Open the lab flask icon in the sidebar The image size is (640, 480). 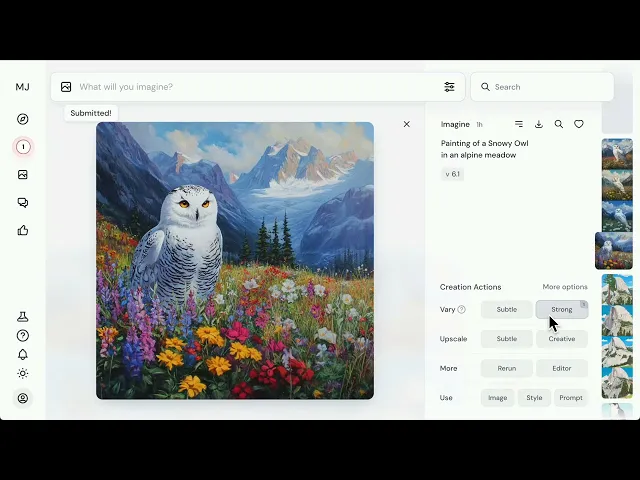point(23,317)
